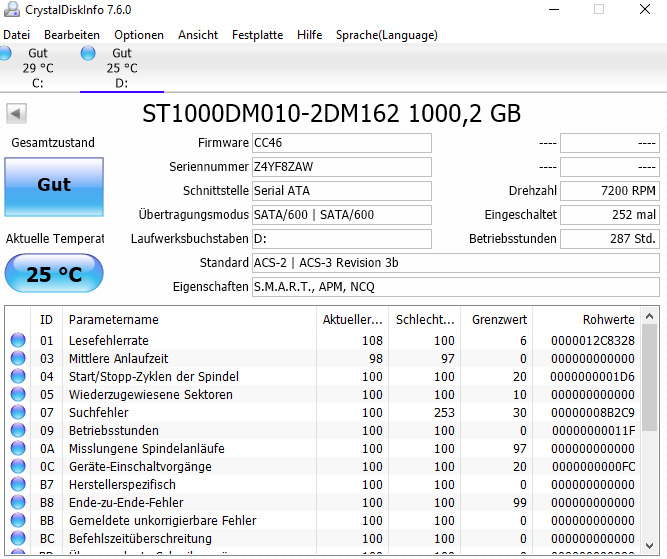Click raw value 0000012C8328

coord(593,340)
